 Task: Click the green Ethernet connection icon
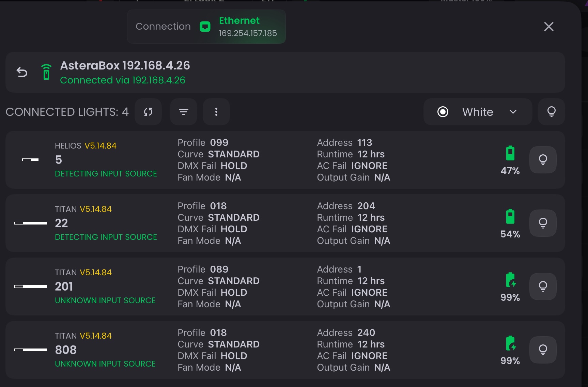click(x=205, y=27)
